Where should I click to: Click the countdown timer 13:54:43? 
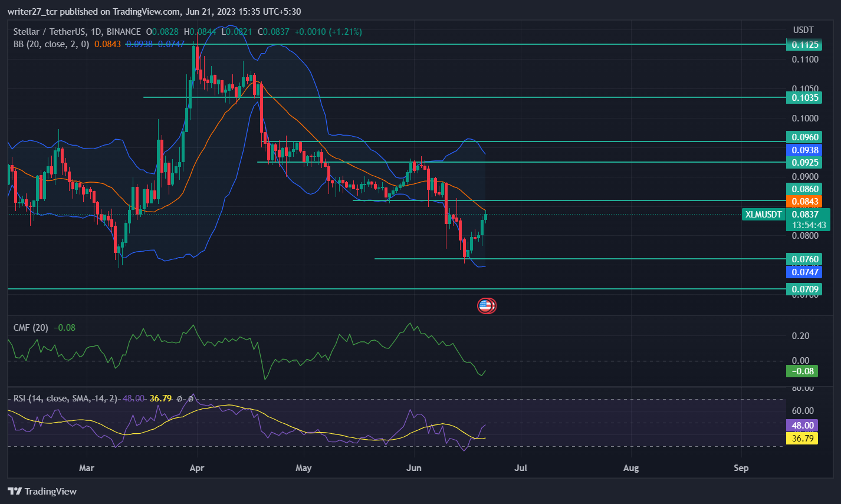click(x=809, y=225)
